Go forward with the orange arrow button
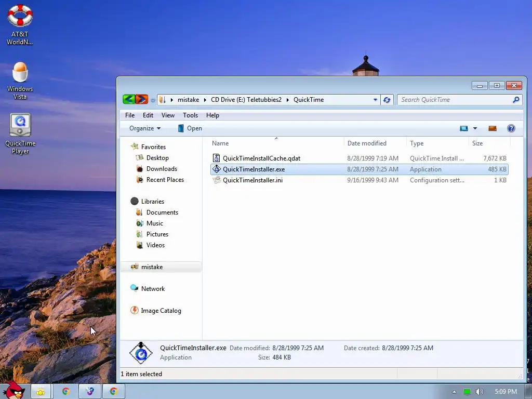This screenshot has height=399, width=532. click(142, 99)
